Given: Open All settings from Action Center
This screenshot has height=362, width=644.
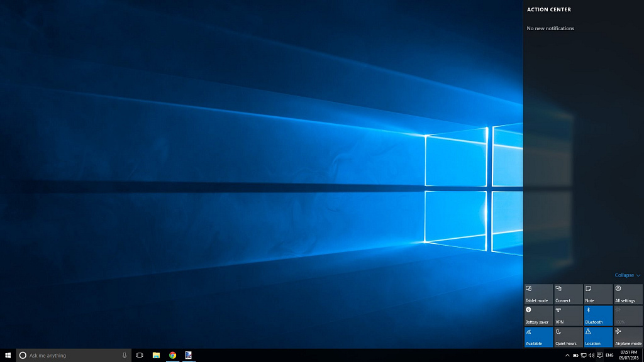Looking at the screenshot, I should pyautogui.click(x=628, y=294).
